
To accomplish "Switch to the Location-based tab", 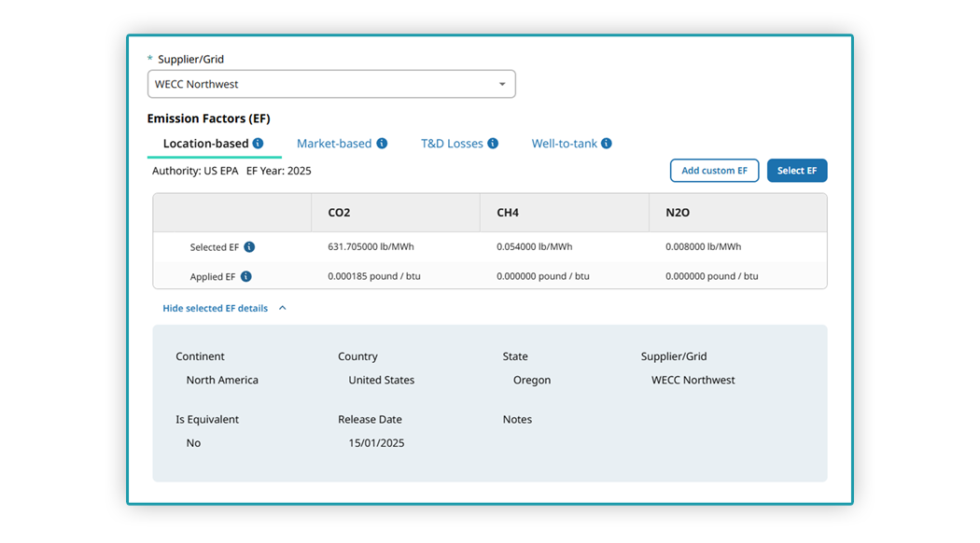I will (205, 144).
